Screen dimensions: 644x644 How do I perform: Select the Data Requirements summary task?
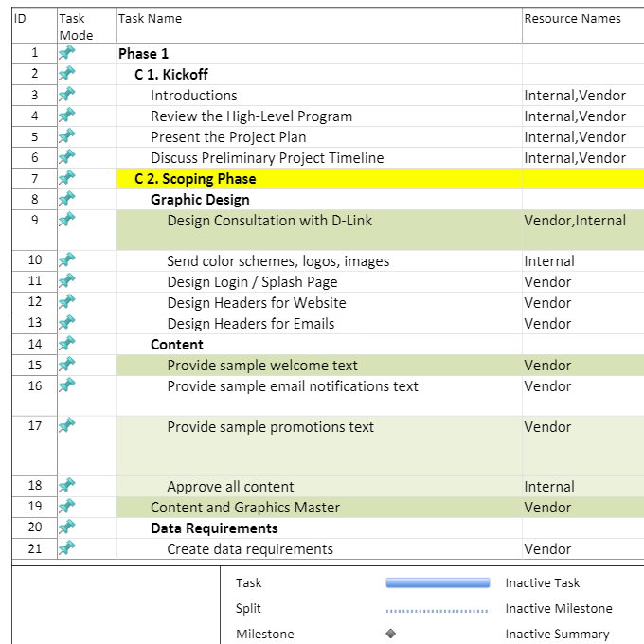(214, 528)
